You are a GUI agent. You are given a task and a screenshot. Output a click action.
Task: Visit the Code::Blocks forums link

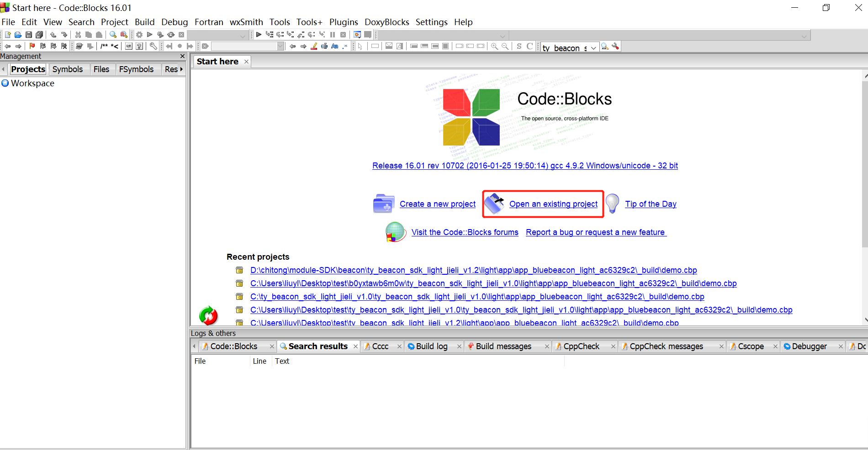(x=465, y=232)
